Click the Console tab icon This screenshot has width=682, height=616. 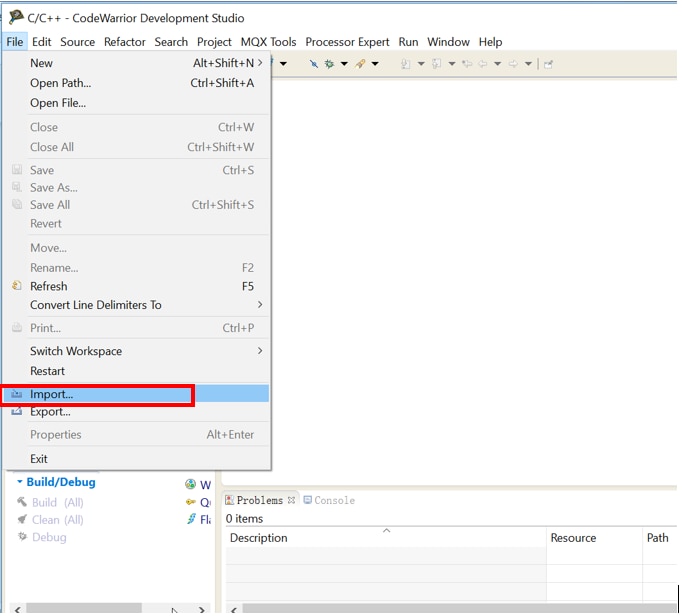coord(308,500)
